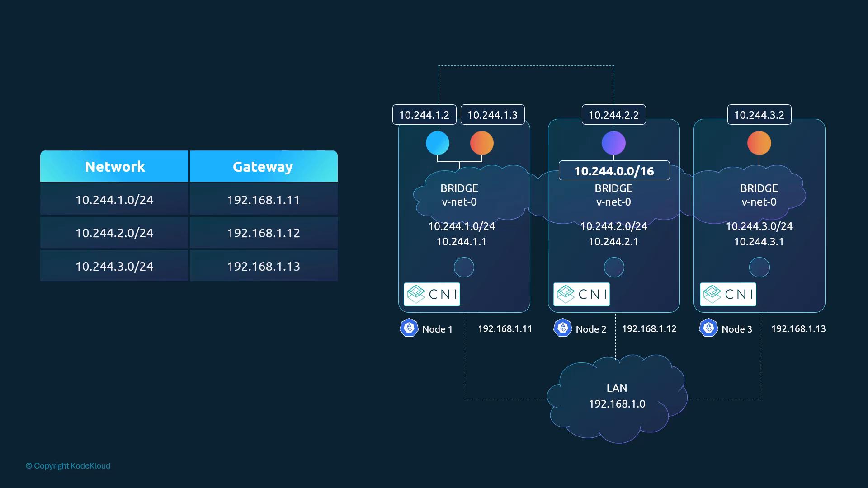Click the dark interface circle below 10.244.1.1
The height and width of the screenshot is (488, 868).
pyautogui.click(x=464, y=267)
